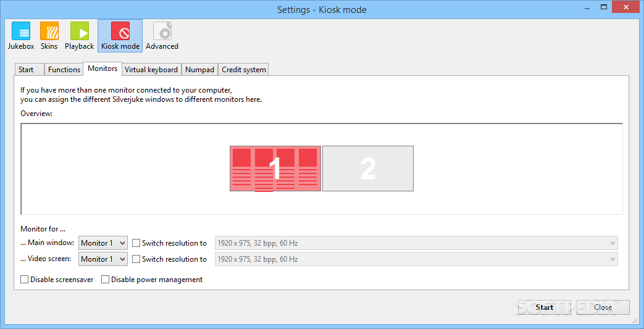Image resolution: width=644 pixels, height=329 pixels.
Task: Open the Video screen resolution dropdown
Action: [416, 259]
